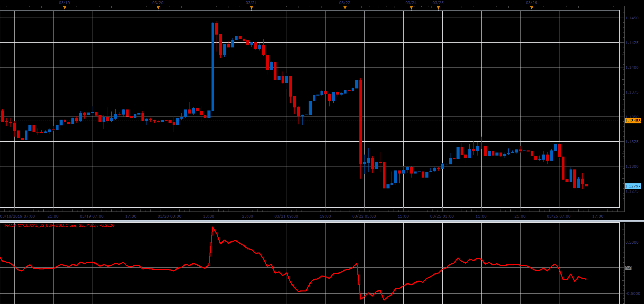Click the 1.1325 price axis label
644x304 pixels.
632,142
